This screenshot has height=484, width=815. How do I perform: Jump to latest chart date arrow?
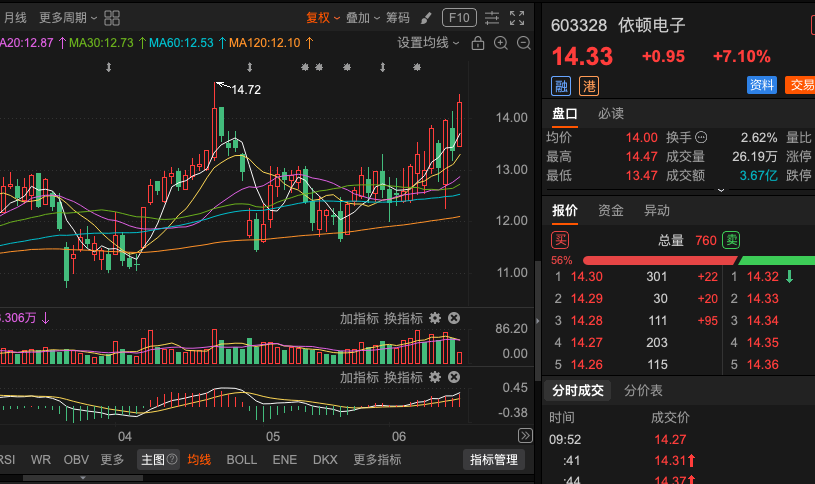click(525, 436)
